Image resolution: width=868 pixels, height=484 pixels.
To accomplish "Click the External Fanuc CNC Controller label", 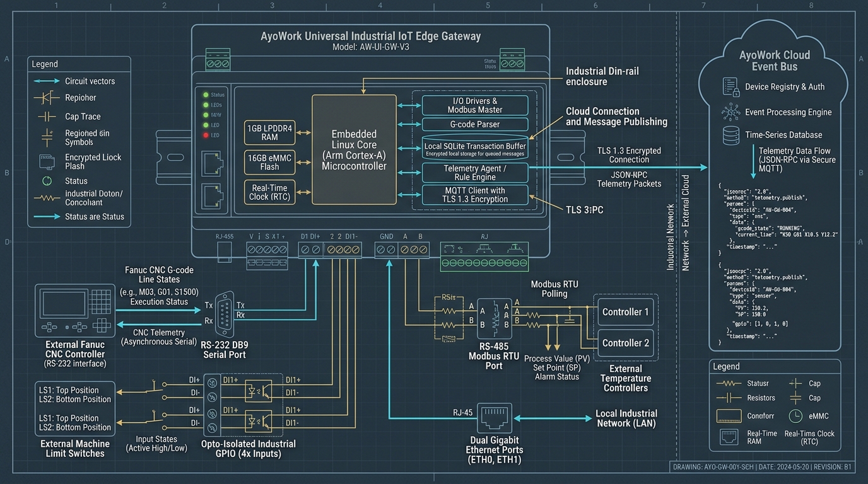I will [x=75, y=354].
